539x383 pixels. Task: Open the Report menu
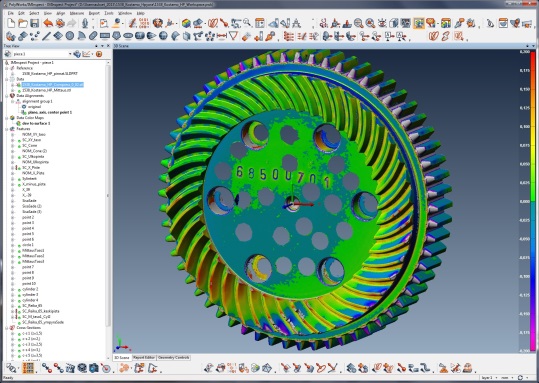click(x=94, y=13)
